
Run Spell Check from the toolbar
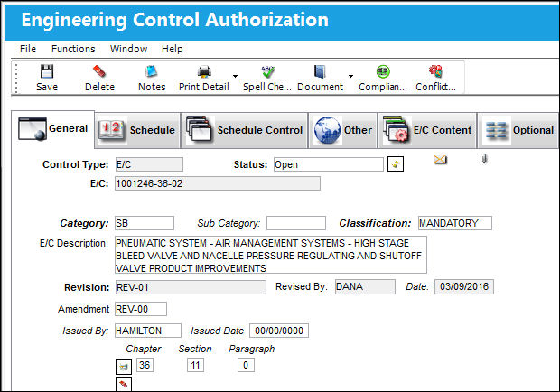(x=267, y=71)
